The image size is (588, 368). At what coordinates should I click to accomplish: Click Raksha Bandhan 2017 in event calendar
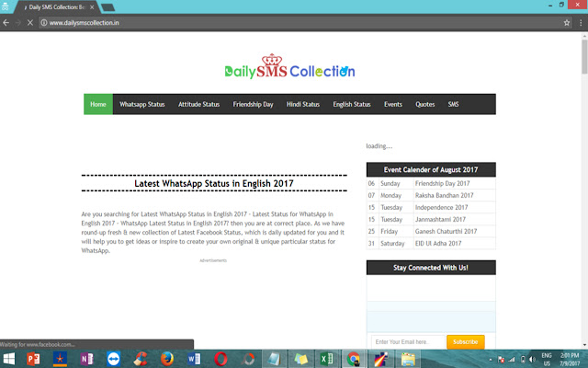[x=444, y=195]
